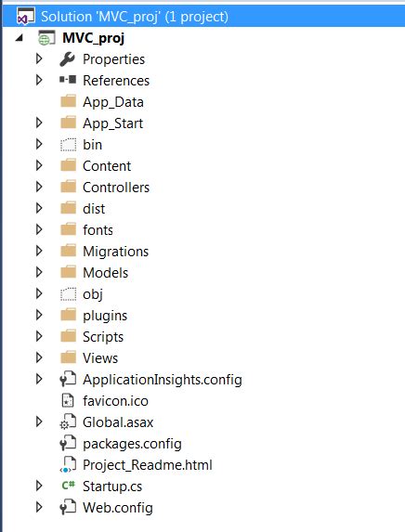
Task: Expand the Views folder arrow
Action: pos(39,357)
